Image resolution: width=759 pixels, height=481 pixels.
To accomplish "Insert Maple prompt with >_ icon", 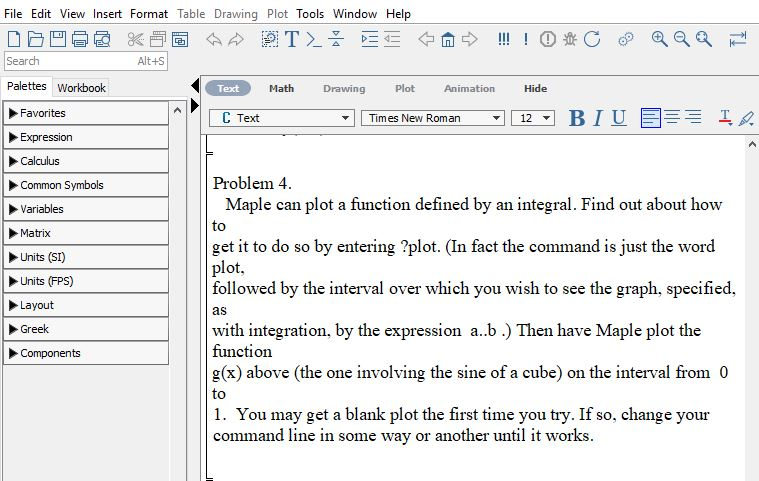I will [x=314, y=39].
